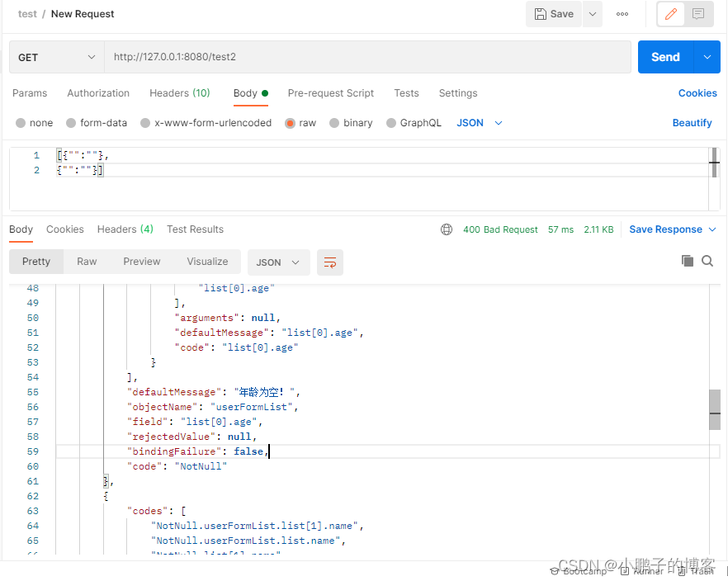Switch to the Visualize view
This screenshot has width=728, height=581.
[207, 262]
